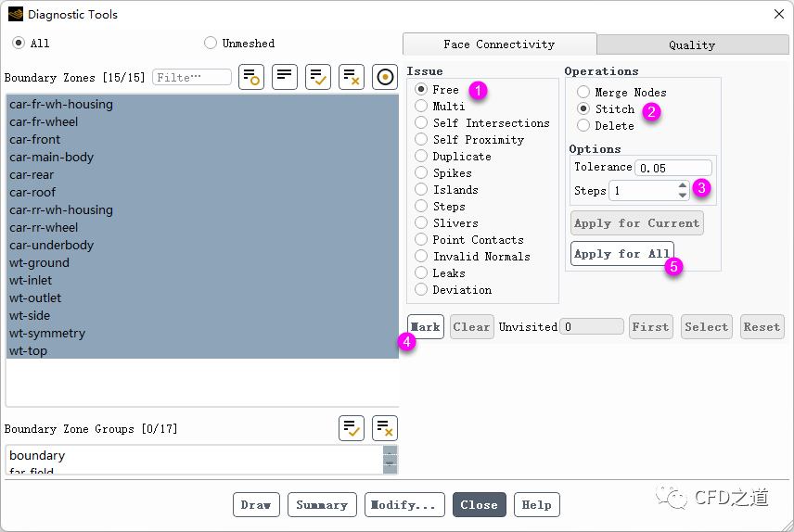
Task: Increase the Steps value with up arrow
Action: pos(683,185)
